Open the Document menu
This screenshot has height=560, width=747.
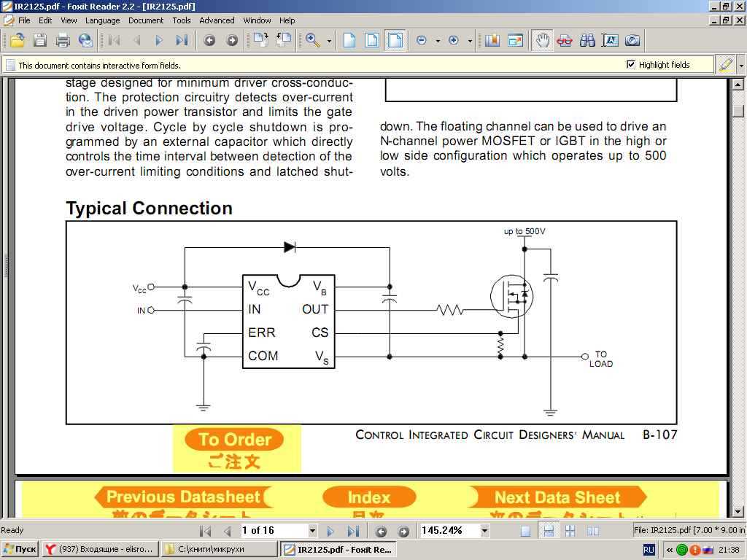point(145,20)
